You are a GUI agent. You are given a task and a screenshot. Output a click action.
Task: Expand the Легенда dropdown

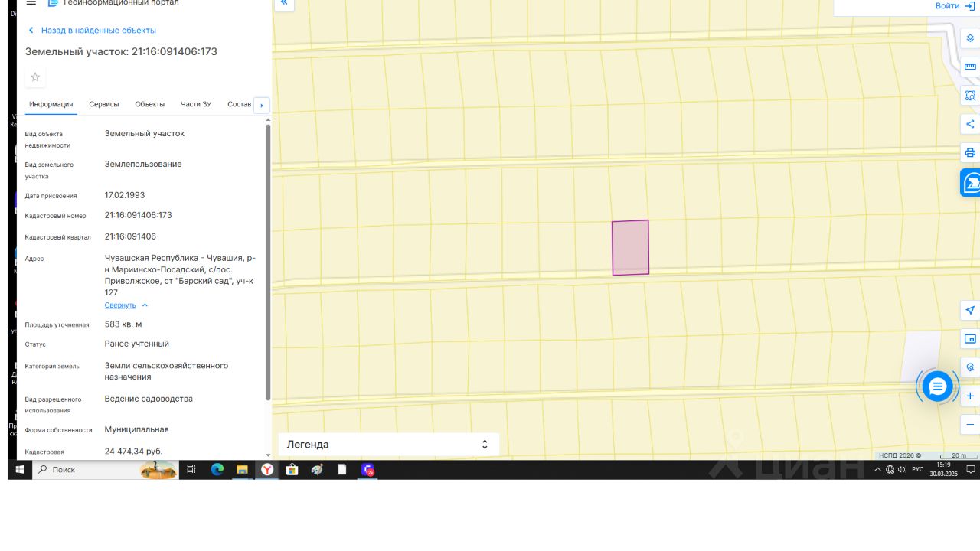388,445
